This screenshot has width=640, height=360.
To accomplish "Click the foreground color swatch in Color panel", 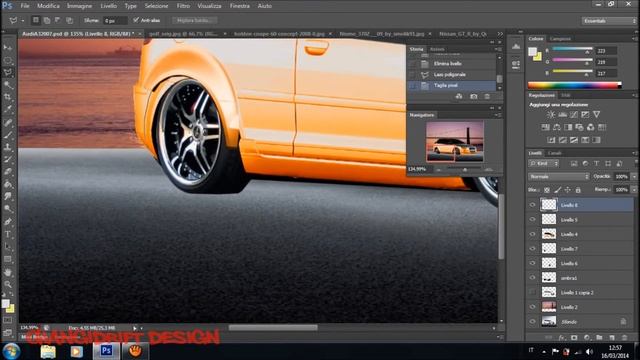I will coord(532,52).
